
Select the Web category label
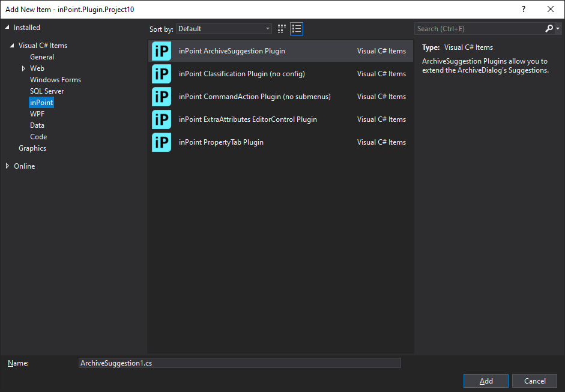[x=37, y=68]
